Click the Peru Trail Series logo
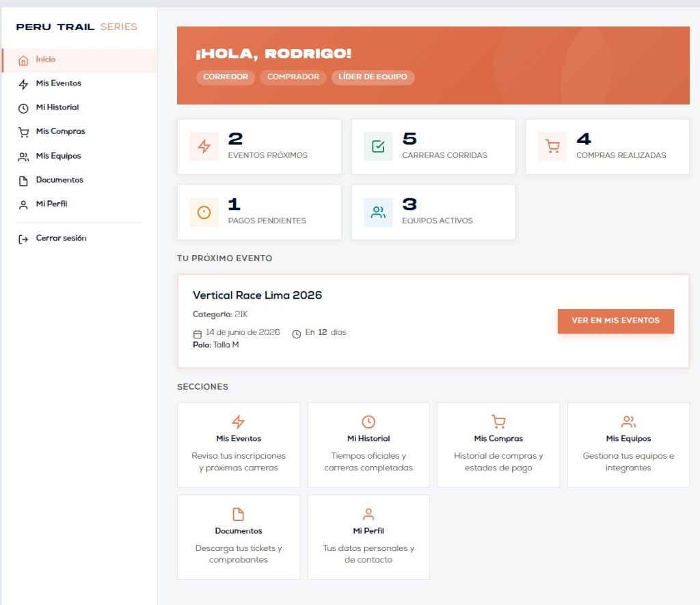 pos(77,27)
